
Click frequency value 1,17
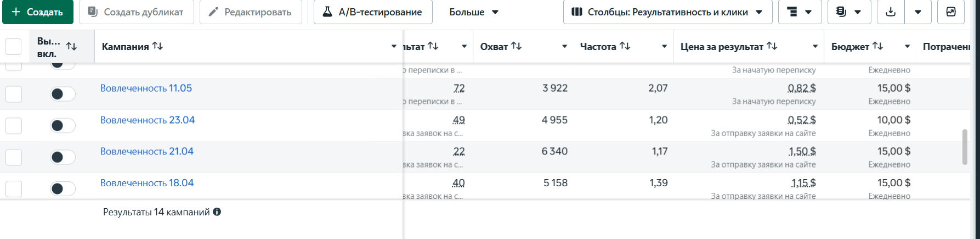click(660, 151)
